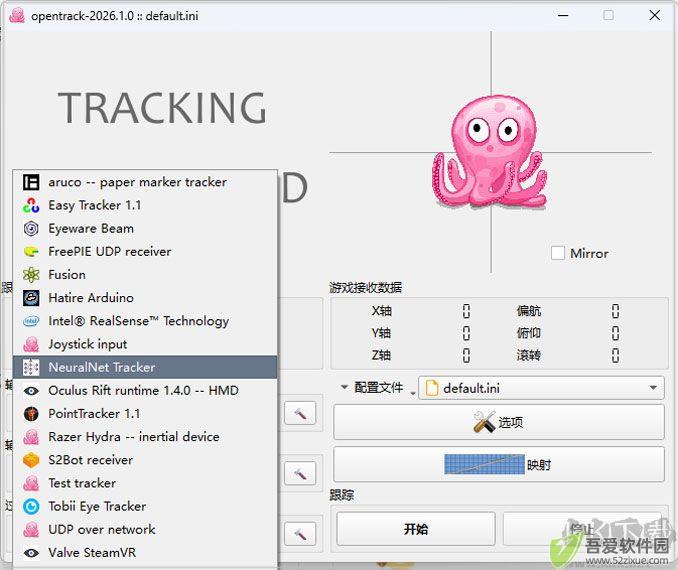Click the opentrack title bar octopus icon
678x570 pixels.
(17, 16)
